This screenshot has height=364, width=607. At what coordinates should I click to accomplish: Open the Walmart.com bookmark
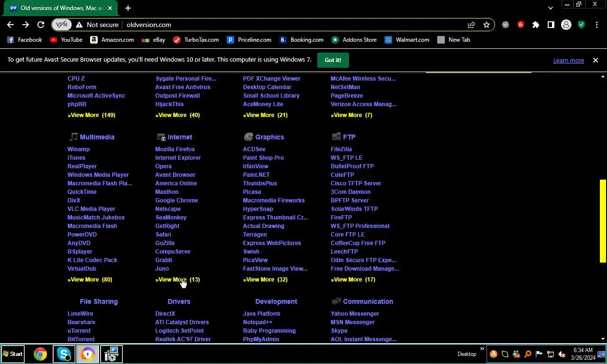tap(407, 40)
